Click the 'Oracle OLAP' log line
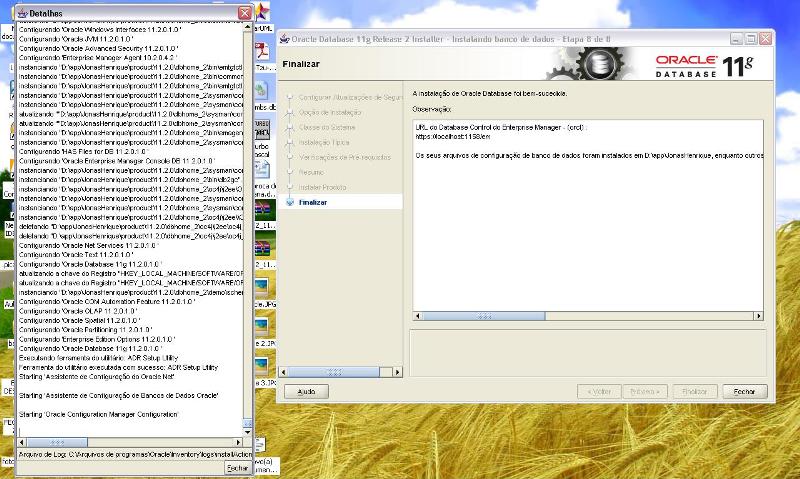 [78, 311]
